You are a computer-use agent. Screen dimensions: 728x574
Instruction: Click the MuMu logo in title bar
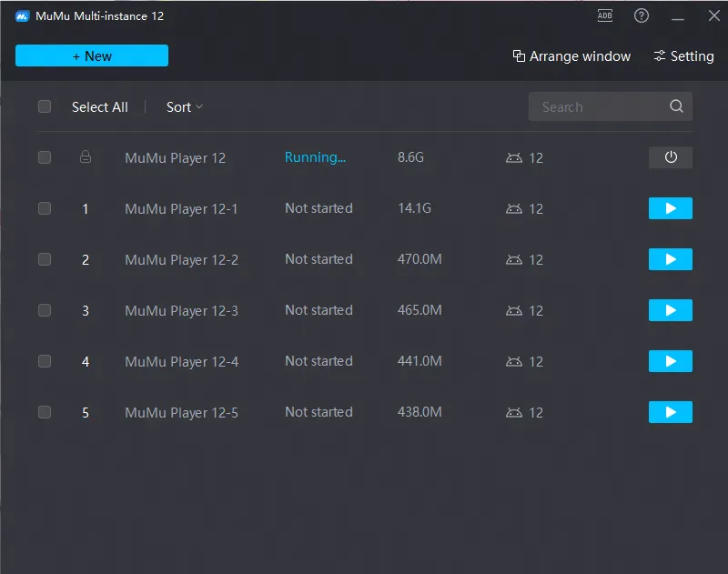click(x=22, y=16)
